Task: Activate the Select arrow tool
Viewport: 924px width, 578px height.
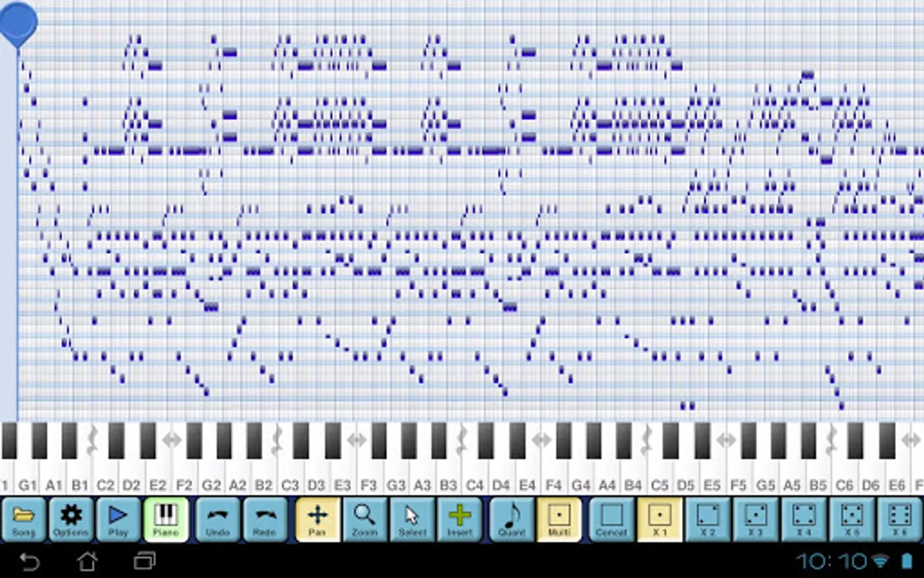Action: [413, 519]
